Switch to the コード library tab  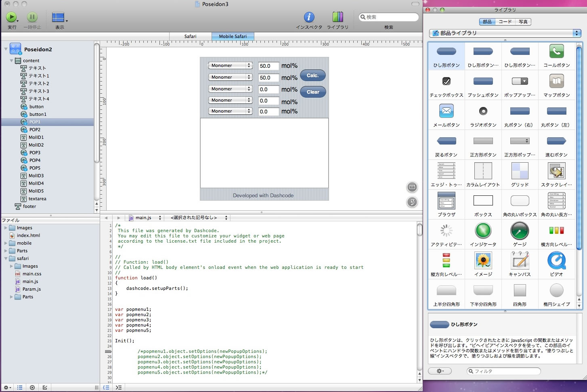(505, 22)
